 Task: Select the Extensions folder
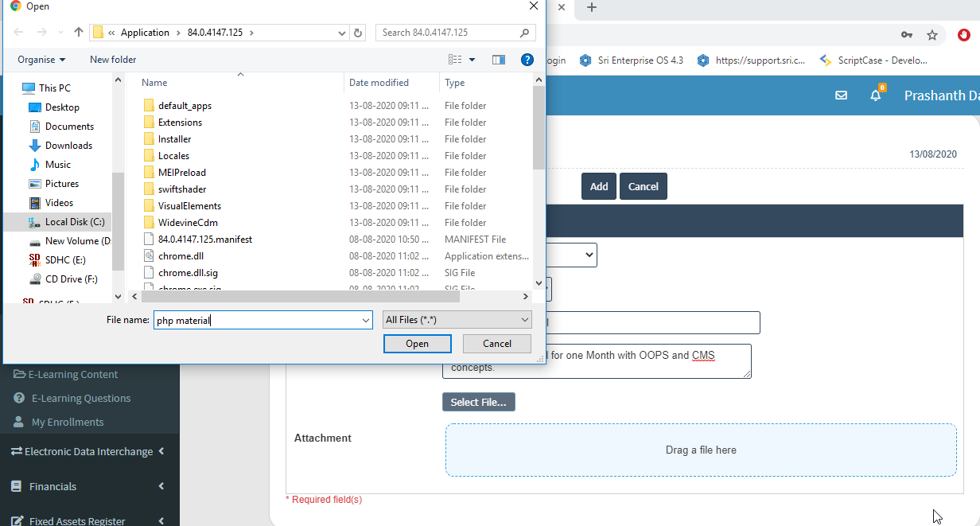tap(180, 123)
